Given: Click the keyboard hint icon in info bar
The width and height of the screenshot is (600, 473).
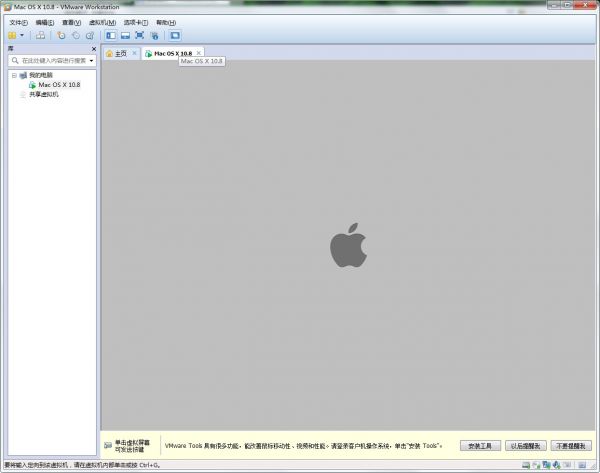Looking at the screenshot, I should point(108,445).
